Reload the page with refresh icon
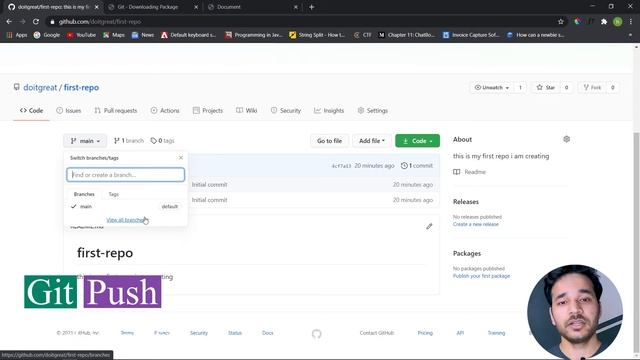The height and width of the screenshot is (360, 640). point(36,22)
